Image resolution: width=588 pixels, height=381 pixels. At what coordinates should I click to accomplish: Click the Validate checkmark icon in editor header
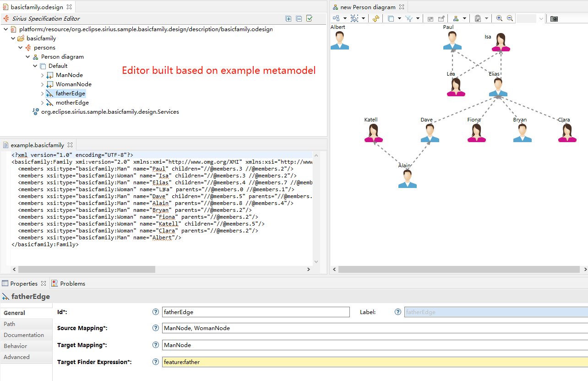click(x=310, y=18)
